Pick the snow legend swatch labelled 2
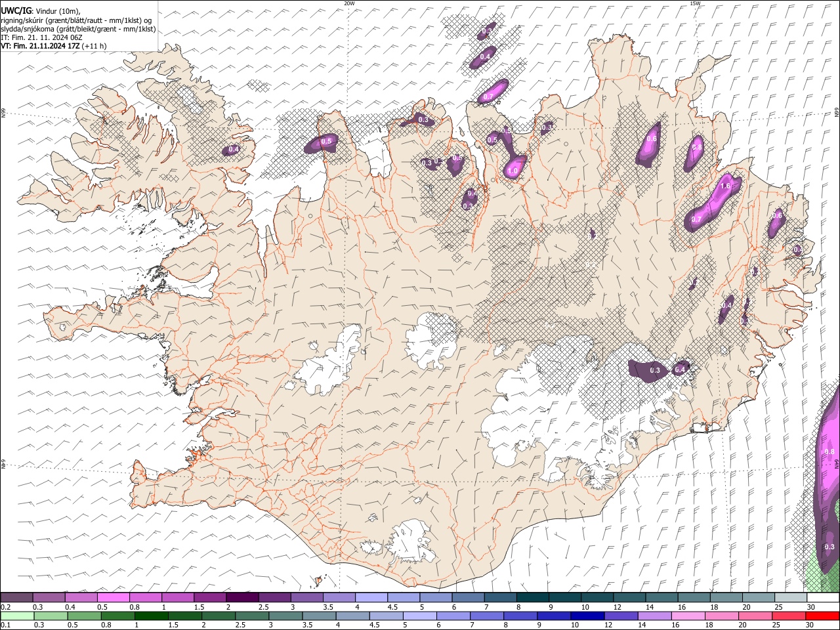This screenshot has width=840, height=630. (243, 597)
